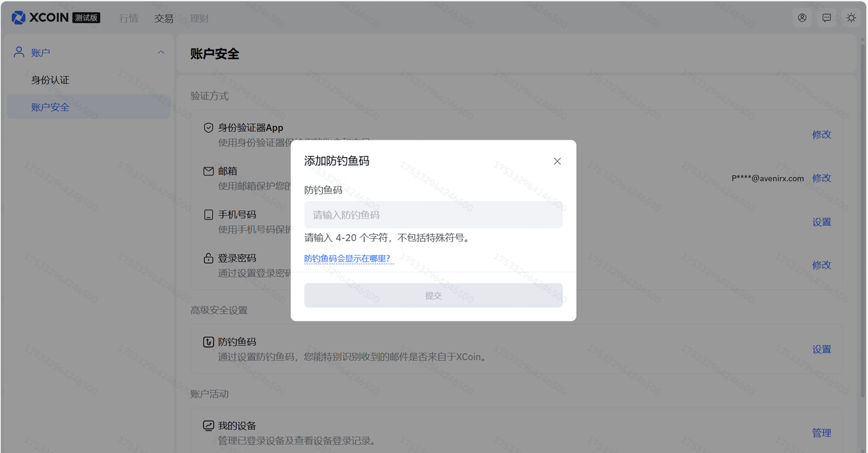Click the login password lock icon
Image resolution: width=868 pixels, height=453 pixels.
pos(208,258)
